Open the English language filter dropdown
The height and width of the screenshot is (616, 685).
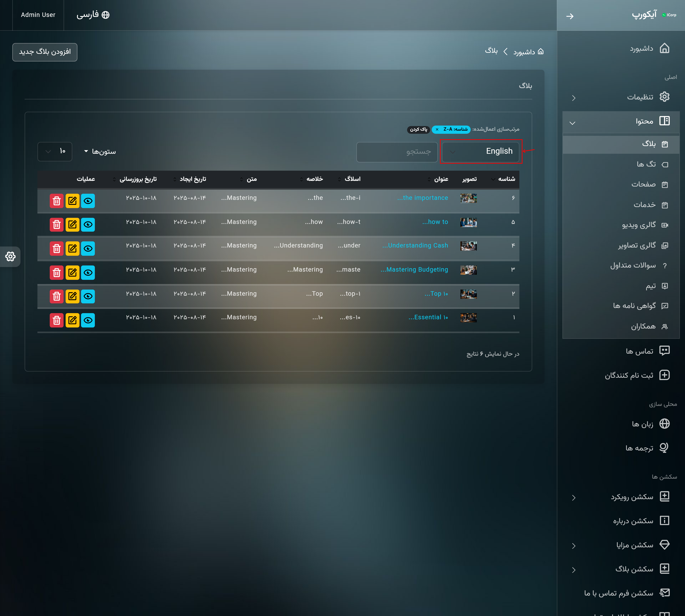pyautogui.click(x=480, y=151)
